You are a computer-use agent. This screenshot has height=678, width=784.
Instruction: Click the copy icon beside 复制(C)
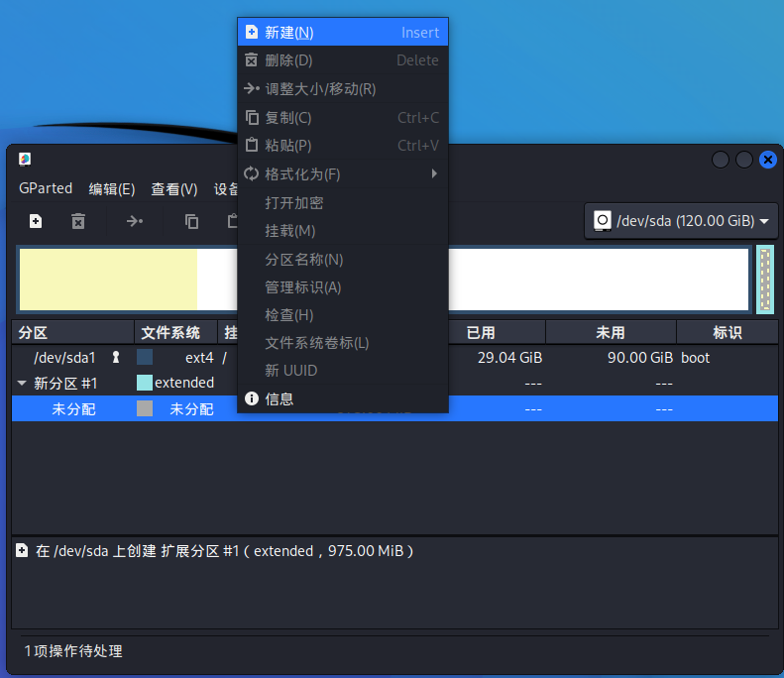pyautogui.click(x=252, y=118)
